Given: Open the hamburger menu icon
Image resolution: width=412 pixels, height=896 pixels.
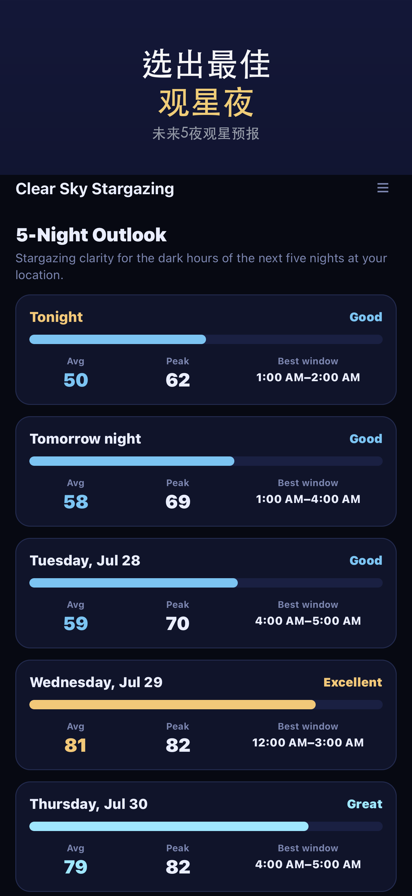Looking at the screenshot, I should (383, 188).
